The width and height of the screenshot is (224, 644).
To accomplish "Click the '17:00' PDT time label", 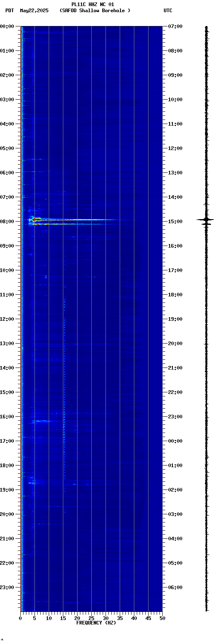I will 7,441.
